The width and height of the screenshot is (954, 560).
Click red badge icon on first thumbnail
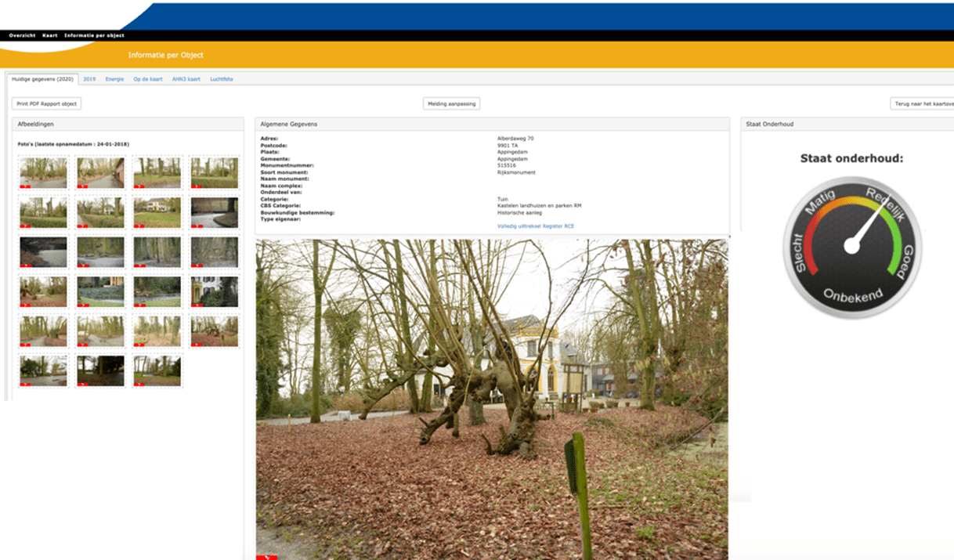25,186
